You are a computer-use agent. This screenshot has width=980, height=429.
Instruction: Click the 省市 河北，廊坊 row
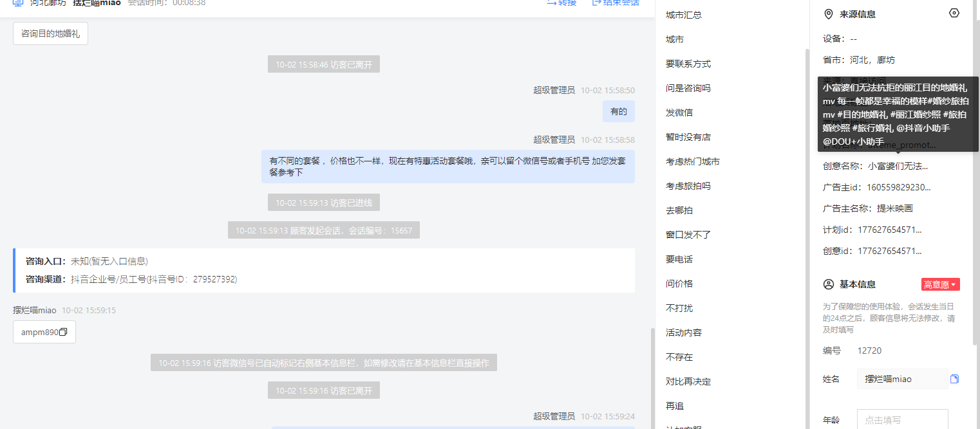859,60
